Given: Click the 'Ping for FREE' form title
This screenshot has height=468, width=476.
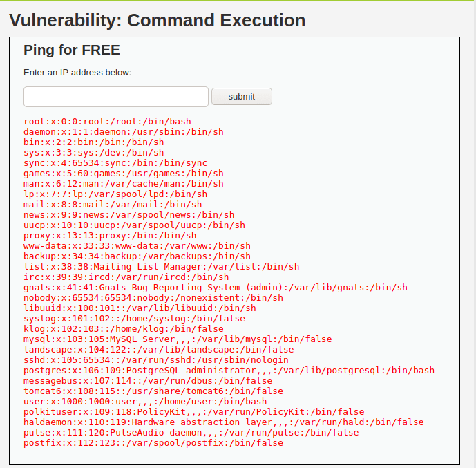Looking at the screenshot, I should pos(72,50).
